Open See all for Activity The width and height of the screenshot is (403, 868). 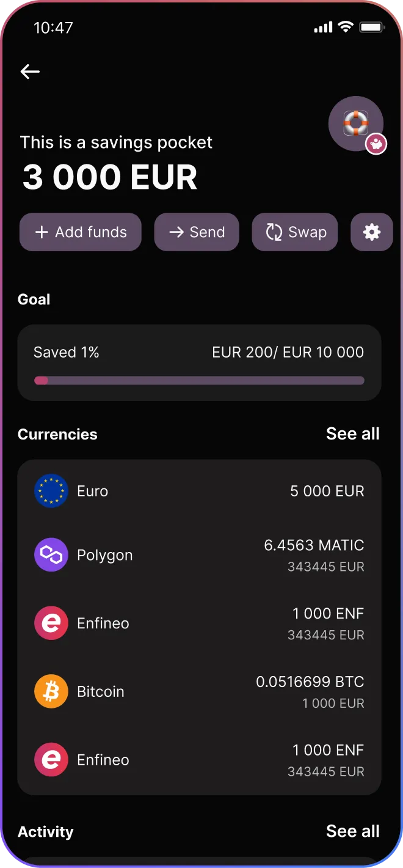pos(352,831)
